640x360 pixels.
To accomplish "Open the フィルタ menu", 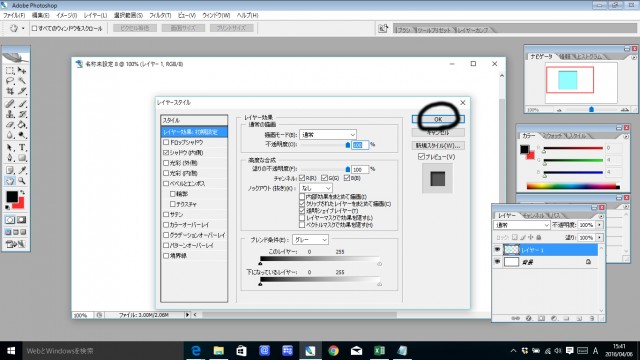I will click(x=160, y=15).
